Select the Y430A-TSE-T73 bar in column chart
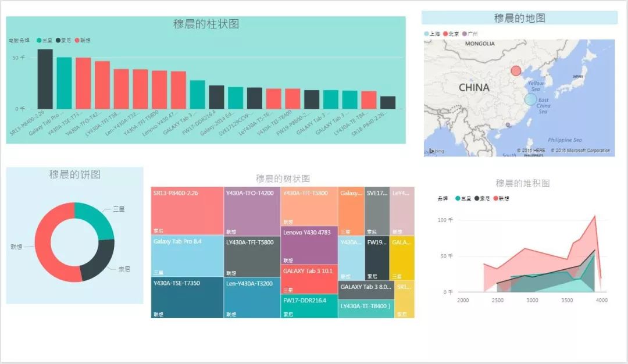Screen dimensions: 628x364 tap(83, 83)
